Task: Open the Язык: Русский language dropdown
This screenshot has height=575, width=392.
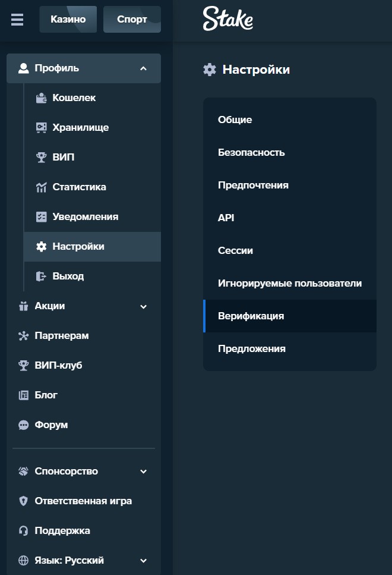Action: (x=143, y=560)
